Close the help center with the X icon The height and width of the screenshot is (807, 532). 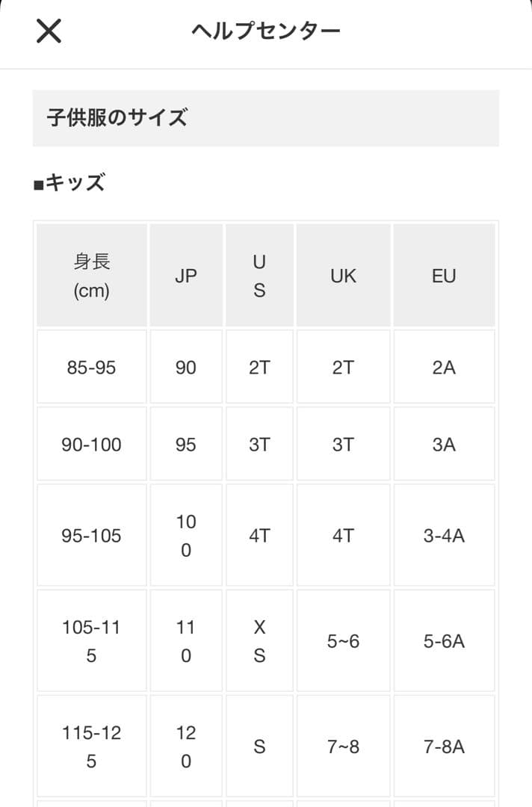[x=49, y=31]
